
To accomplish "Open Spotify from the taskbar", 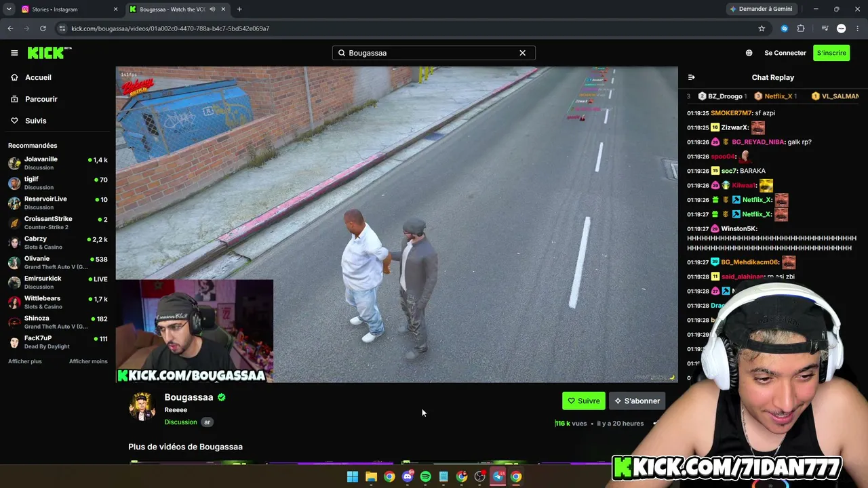I will (425, 476).
